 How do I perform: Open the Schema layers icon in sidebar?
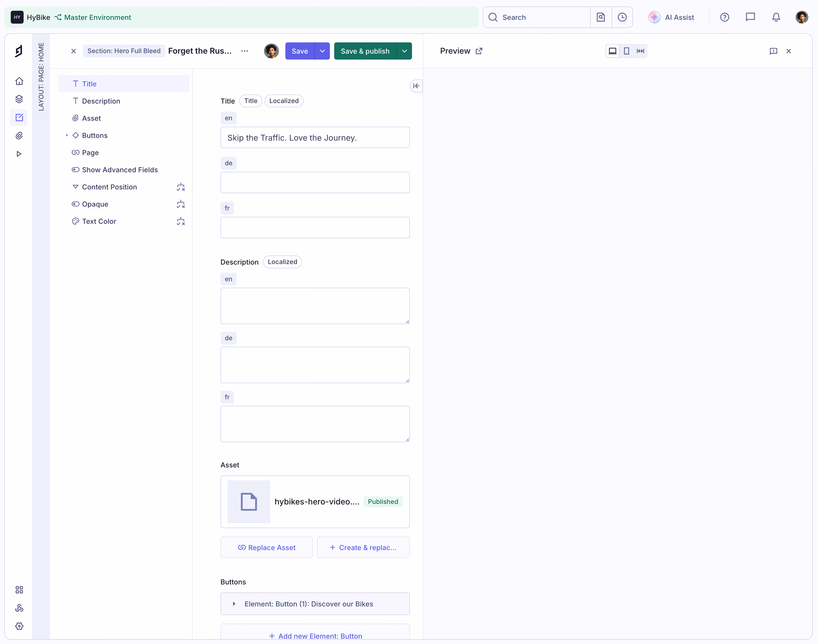click(19, 99)
